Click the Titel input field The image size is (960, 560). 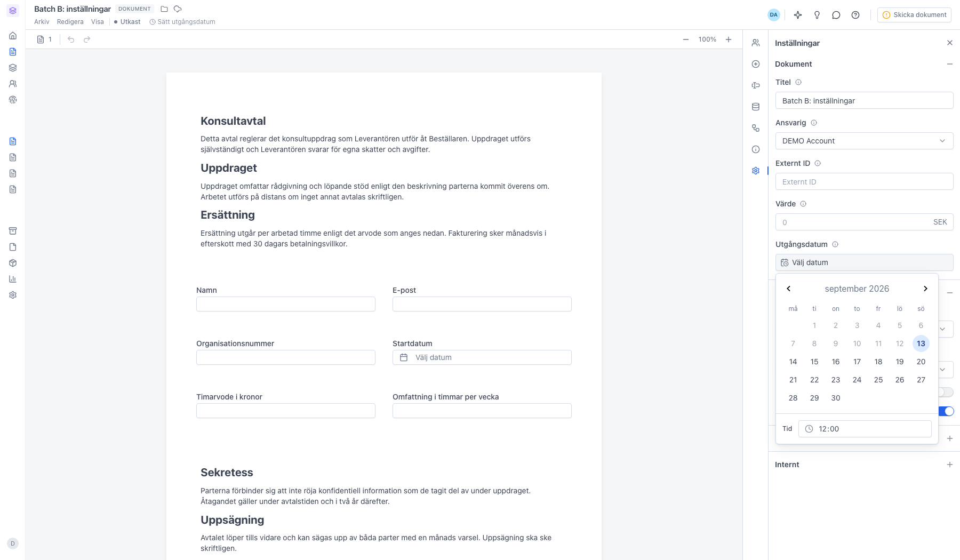coord(864,100)
